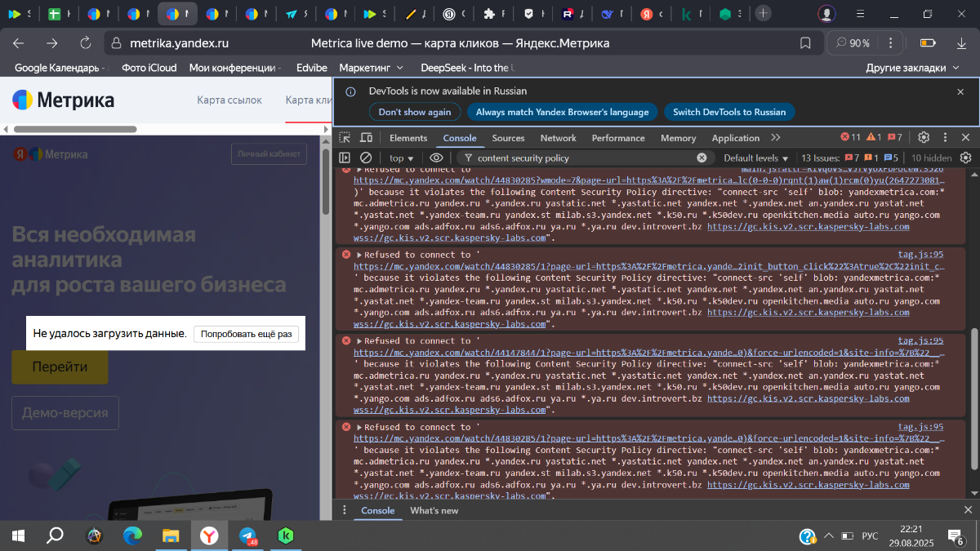The image size is (980, 551).
Task: Click the 11 errors counter badge
Action: (x=850, y=138)
